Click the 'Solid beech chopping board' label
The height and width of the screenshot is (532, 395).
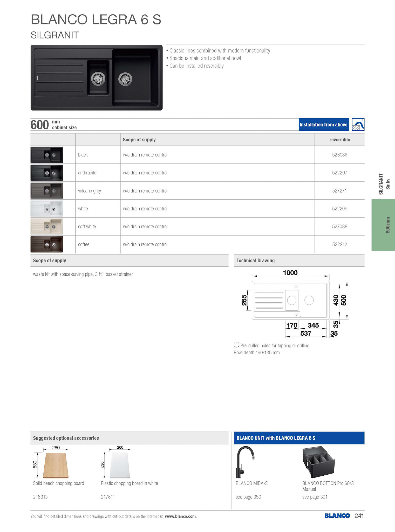pos(58,483)
